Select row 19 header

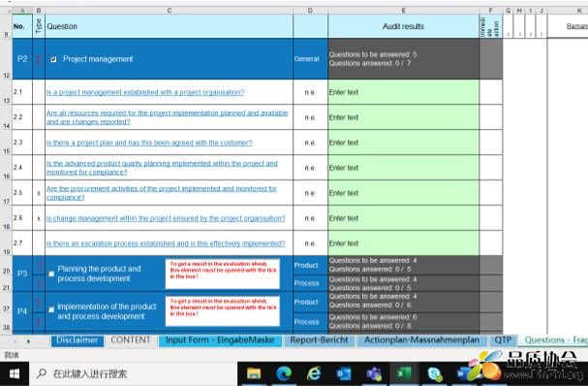(6, 243)
